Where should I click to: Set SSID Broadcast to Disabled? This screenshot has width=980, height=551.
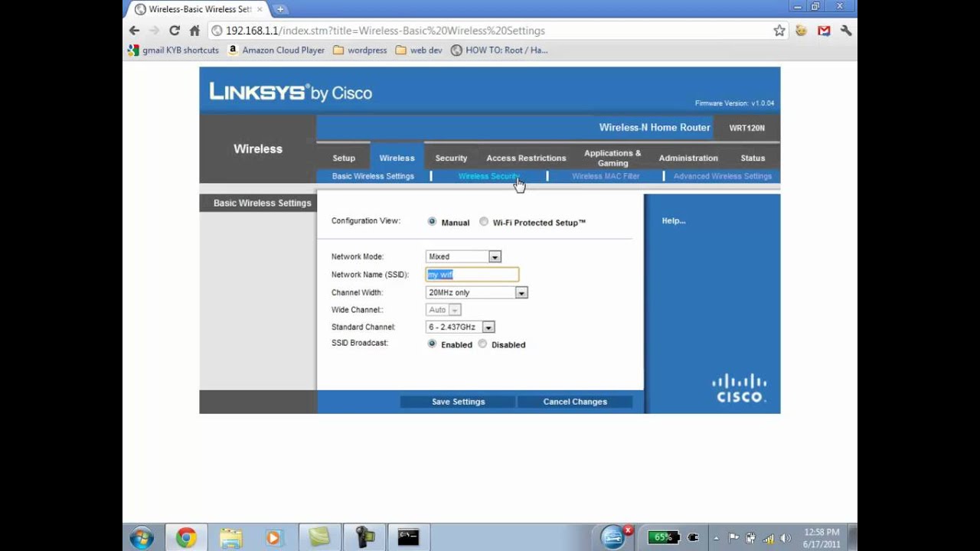click(482, 344)
